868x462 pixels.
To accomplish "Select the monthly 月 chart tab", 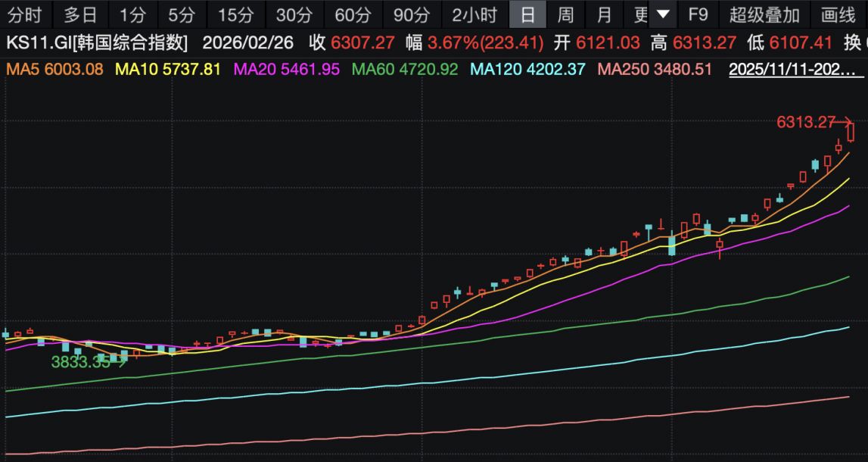I will coord(603,14).
